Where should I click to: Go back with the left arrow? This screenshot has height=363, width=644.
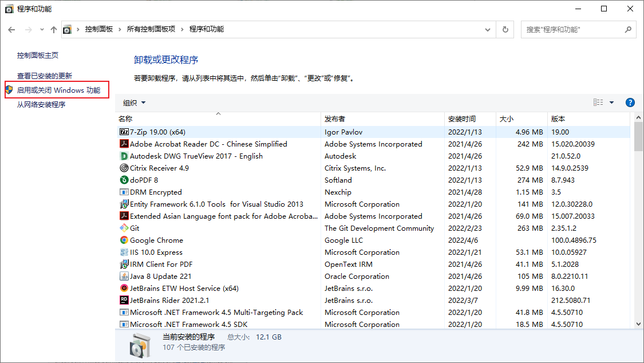click(11, 30)
